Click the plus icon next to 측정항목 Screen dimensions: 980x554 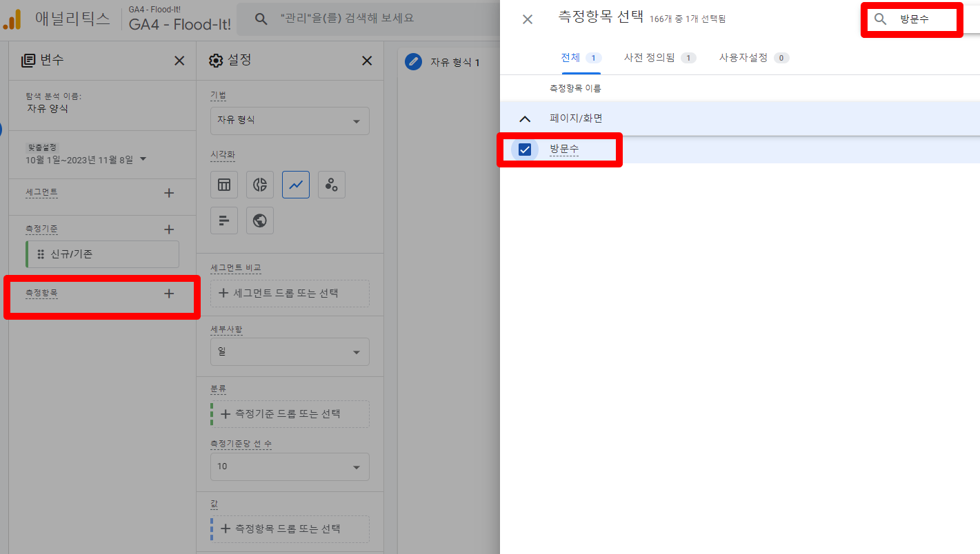click(169, 294)
